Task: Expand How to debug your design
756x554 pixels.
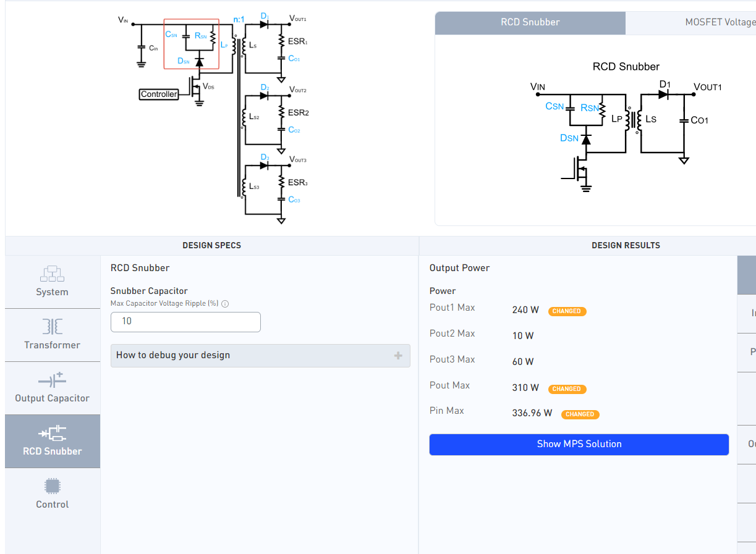Action: point(260,356)
